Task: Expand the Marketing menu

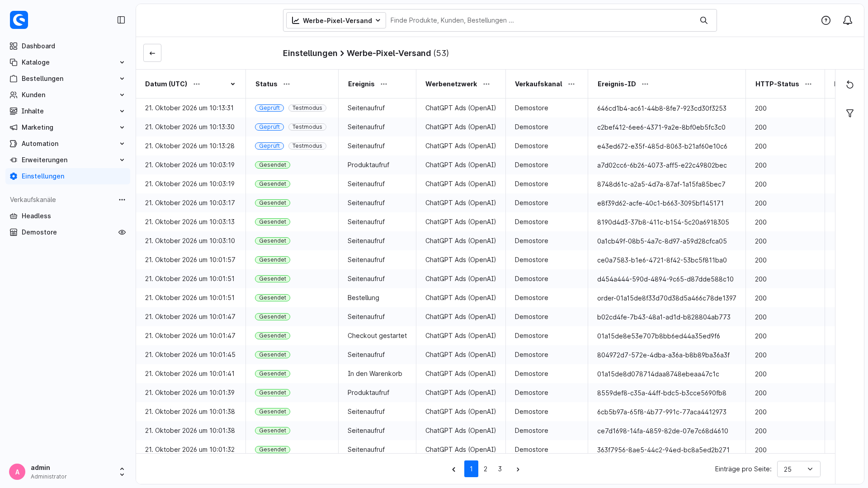Action: (x=68, y=127)
